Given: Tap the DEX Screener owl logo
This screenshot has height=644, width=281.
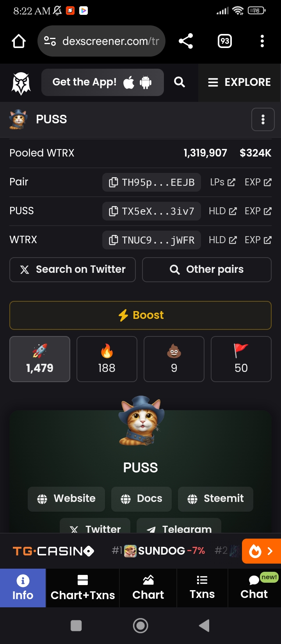Looking at the screenshot, I should tap(21, 83).
